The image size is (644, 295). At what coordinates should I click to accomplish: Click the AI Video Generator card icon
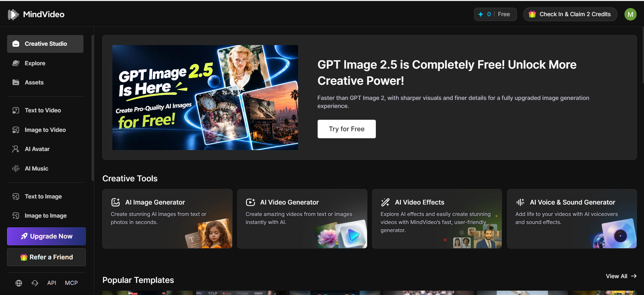(x=250, y=202)
